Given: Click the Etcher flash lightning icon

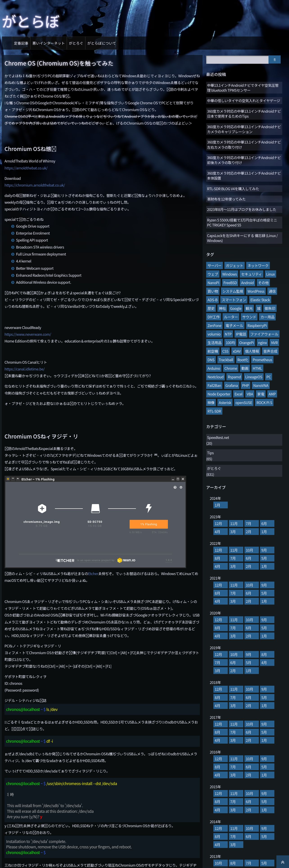Looking at the screenshot, I should [148, 508].
